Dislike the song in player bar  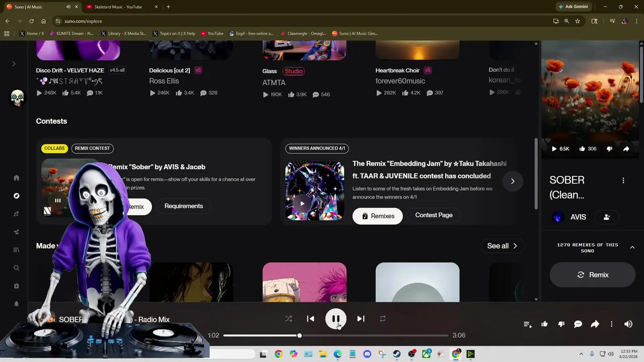561,324
